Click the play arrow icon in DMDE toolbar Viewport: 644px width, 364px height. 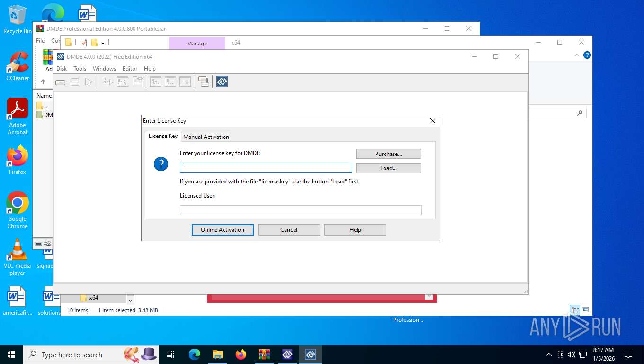point(89,82)
